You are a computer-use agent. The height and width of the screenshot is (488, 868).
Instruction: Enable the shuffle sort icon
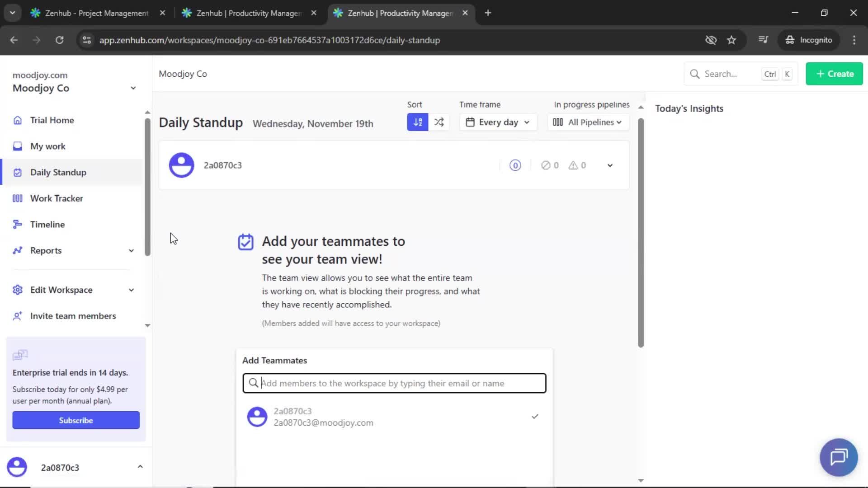click(439, 122)
